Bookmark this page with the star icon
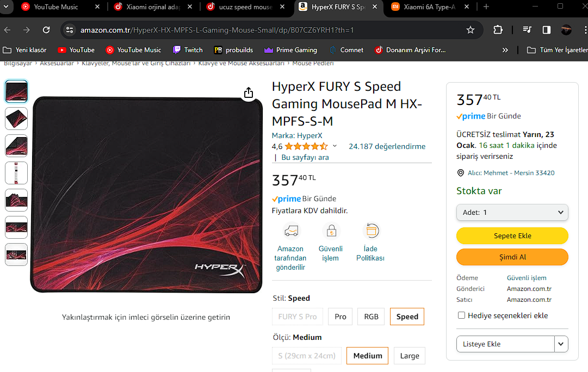This screenshot has width=588, height=372. [x=471, y=30]
